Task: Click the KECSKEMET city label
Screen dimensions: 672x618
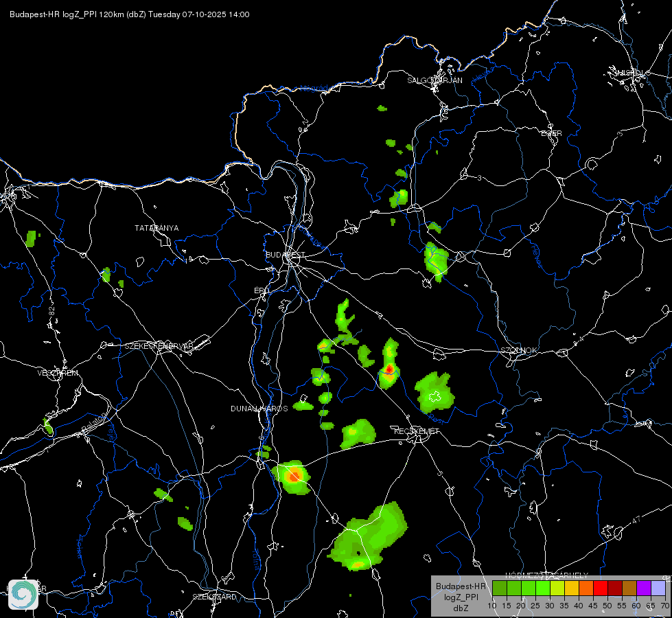Action: pyautogui.click(x=417, y=431)
